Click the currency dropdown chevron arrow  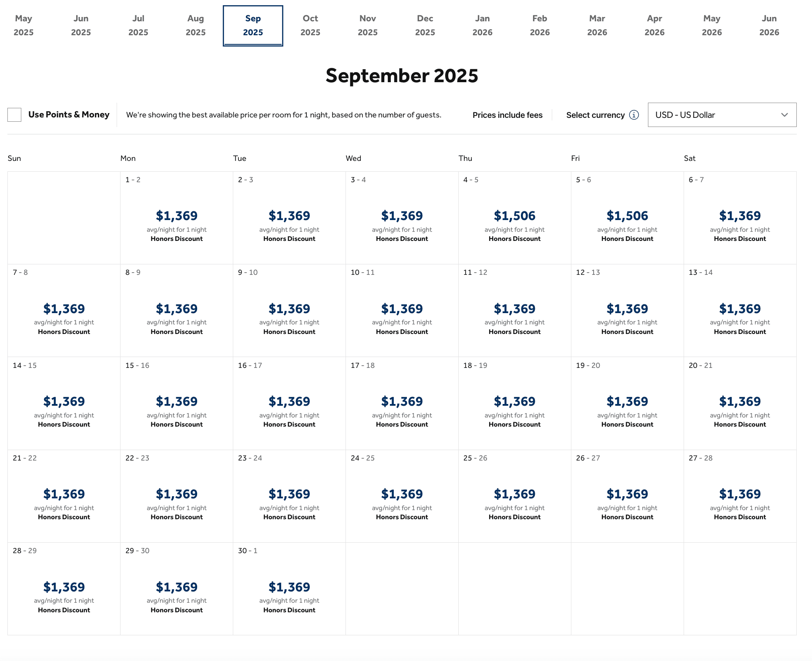pyautogui.click(x=784, y=115)
